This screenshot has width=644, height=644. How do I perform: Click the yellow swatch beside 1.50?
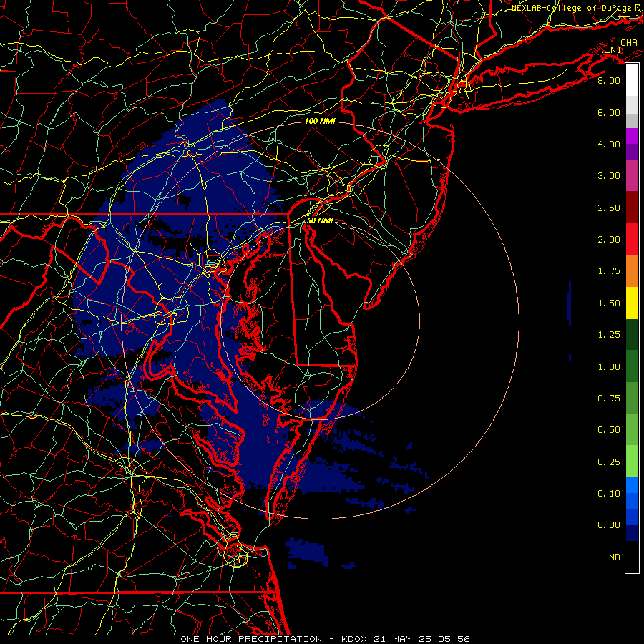632,303
